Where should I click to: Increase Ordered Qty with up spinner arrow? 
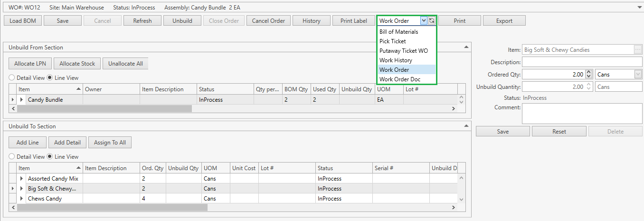(589, 72)
